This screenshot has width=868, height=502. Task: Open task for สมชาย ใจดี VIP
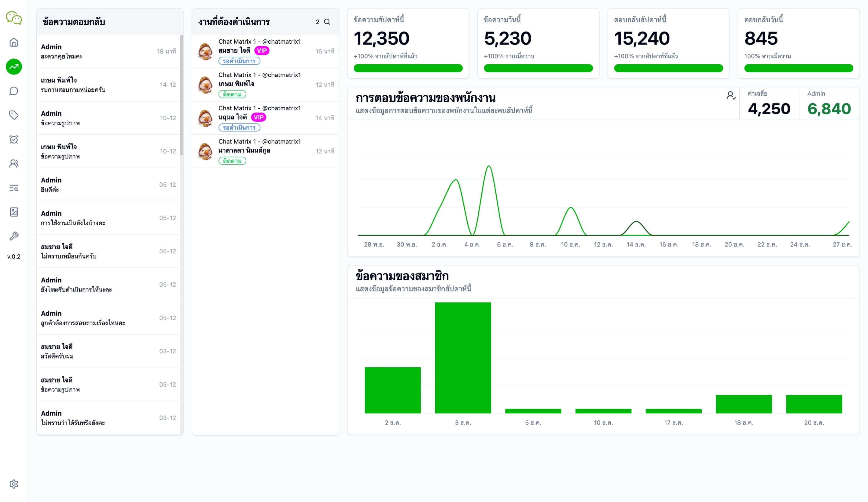(265, 51)
